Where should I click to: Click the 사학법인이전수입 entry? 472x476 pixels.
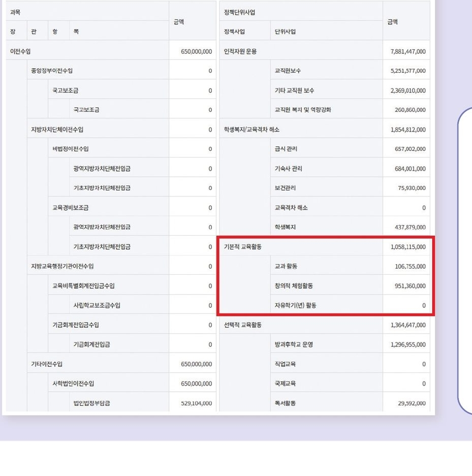click(x=73, y=384)
